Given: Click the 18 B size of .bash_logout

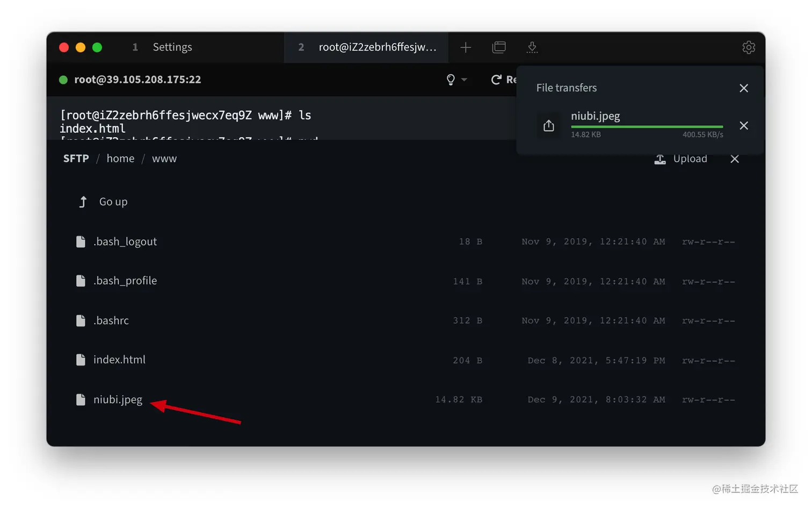Looking at the screenshot, I should coord(470,242).
